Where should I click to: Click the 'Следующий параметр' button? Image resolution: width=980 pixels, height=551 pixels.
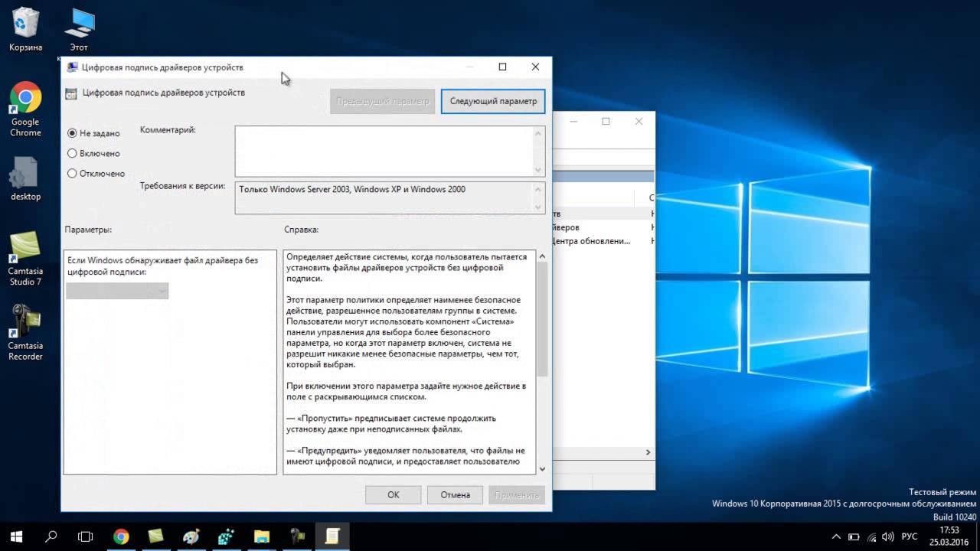pos(493,101)
